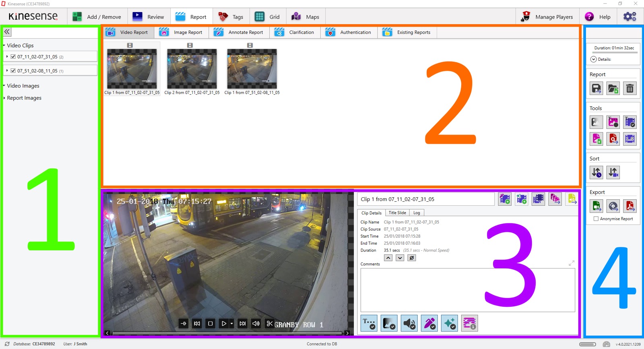Select the Title Slide tab
Screen dimensions: 644x349
click(x=397, y=213)
